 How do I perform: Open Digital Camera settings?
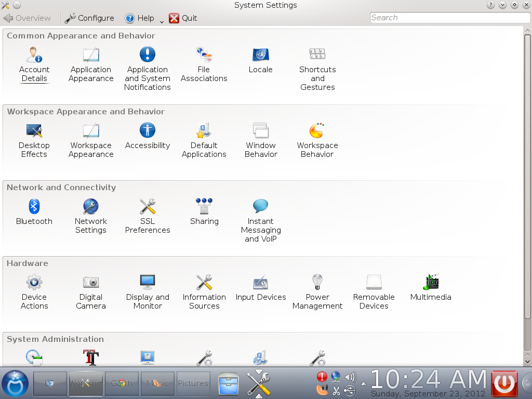pyautogui.click(x=91, y=292)
